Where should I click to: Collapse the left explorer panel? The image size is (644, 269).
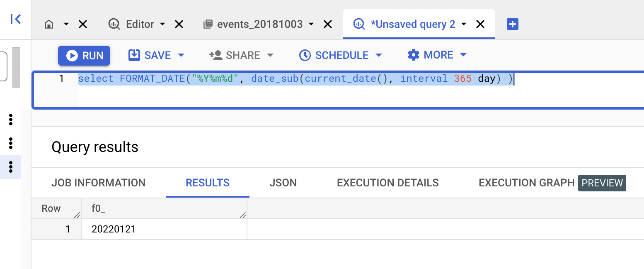(16, 19)
